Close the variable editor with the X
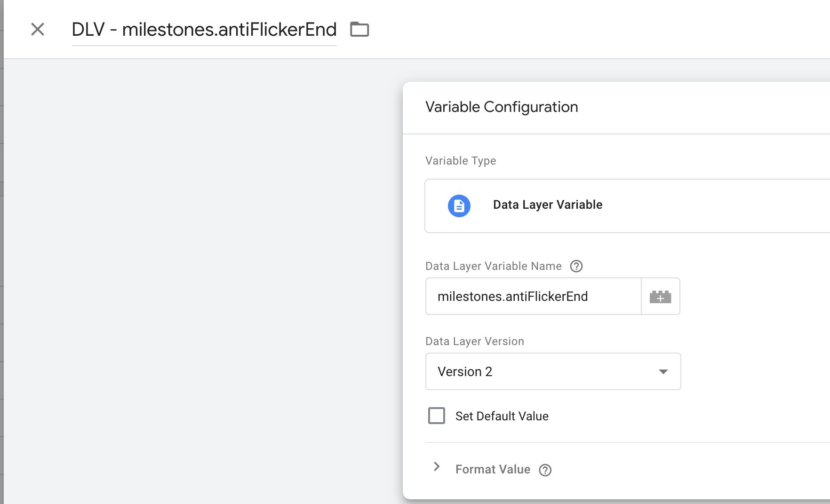The width and height of the screenshot is (830, 504). click(38, 29)
